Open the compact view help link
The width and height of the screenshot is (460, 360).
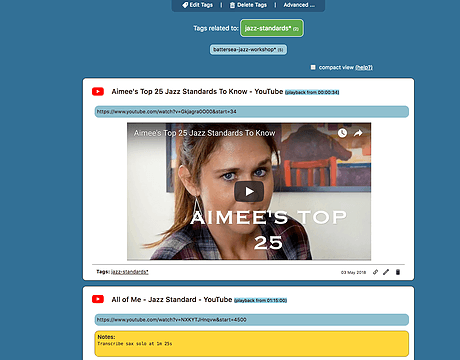[x=364, y=67]
